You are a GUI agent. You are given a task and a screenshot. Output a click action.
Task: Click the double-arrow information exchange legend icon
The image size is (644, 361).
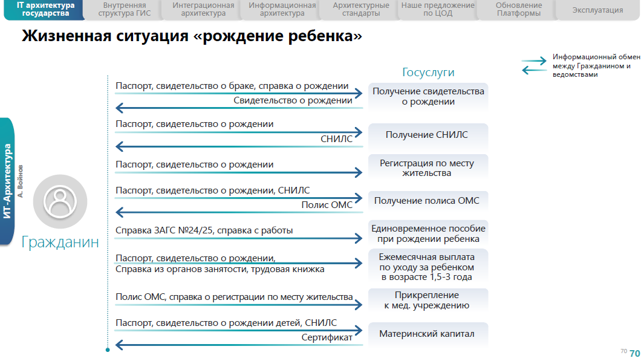click(x=534, y=65)
